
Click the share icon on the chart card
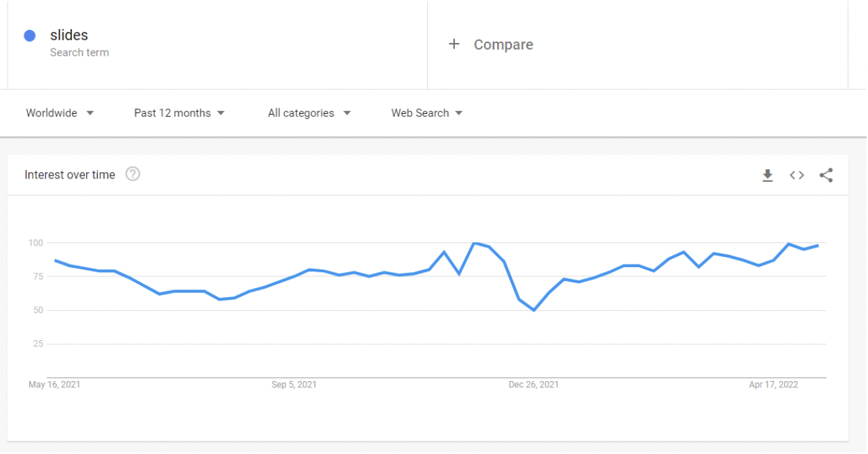click(x=826, y=175)
